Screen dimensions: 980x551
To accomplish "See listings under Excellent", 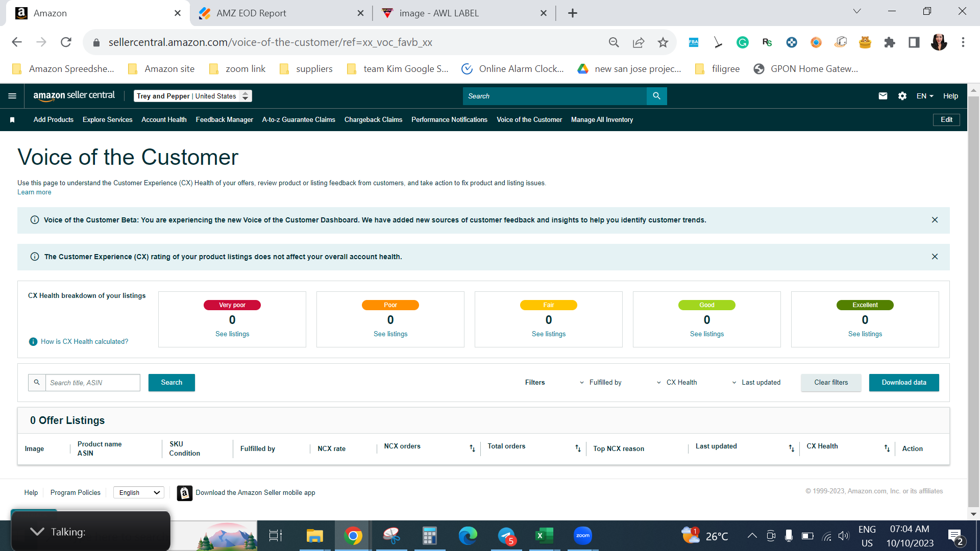I will click(x=865, y=334).
